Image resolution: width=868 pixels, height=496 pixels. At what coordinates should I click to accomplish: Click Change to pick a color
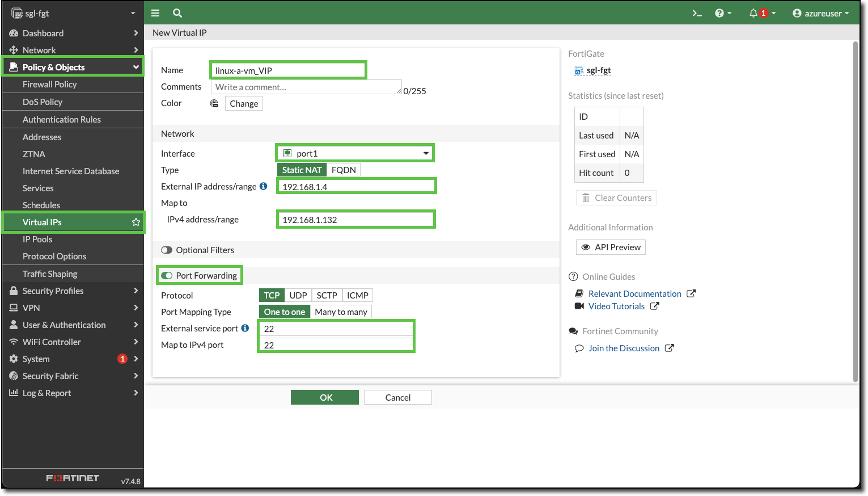tap(243, 103)
